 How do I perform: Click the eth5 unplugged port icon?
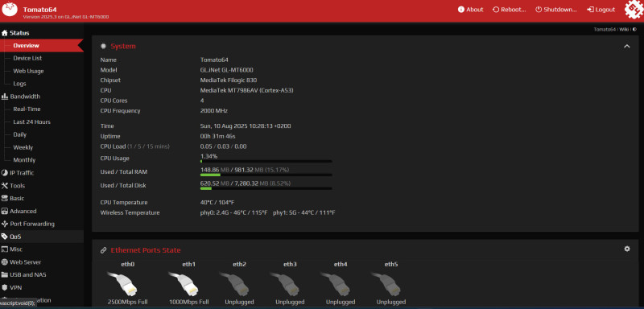point(386,283)
